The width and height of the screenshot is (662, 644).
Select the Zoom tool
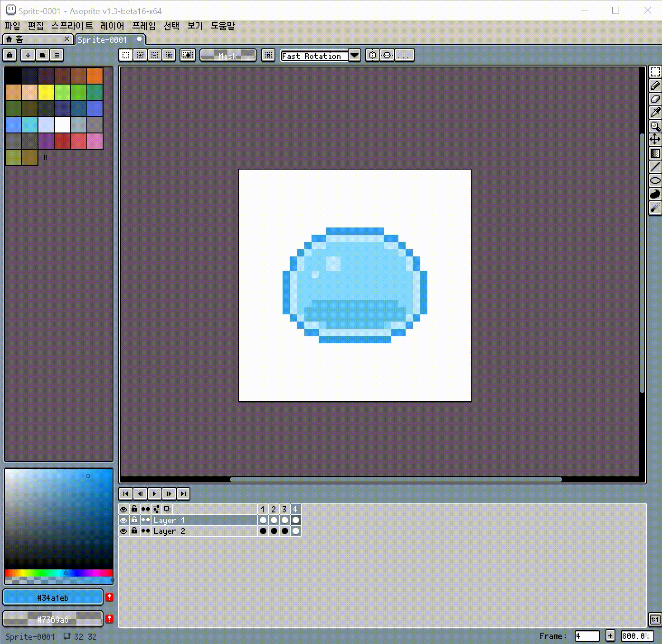coord(655,126)
